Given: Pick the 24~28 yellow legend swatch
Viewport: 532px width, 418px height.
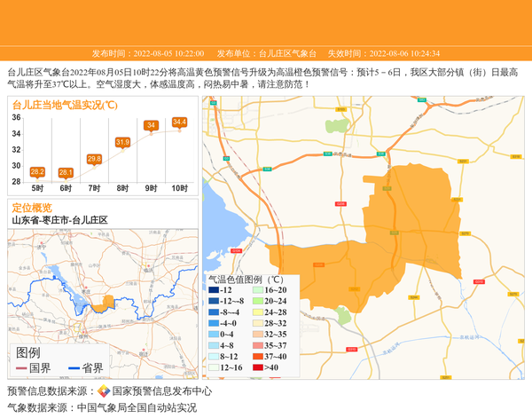Looking at the screenshot, I should click(x=257, y=312).
